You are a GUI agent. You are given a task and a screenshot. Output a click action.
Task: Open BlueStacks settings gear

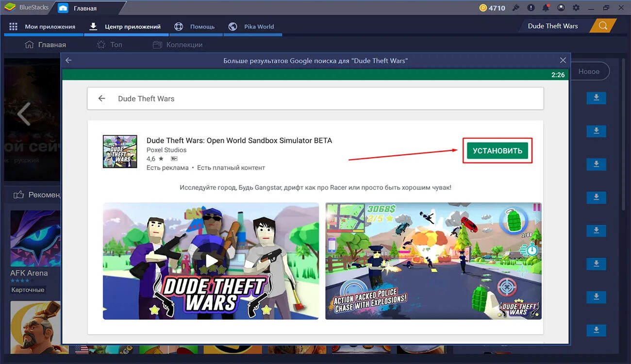(x=576, y=8)
